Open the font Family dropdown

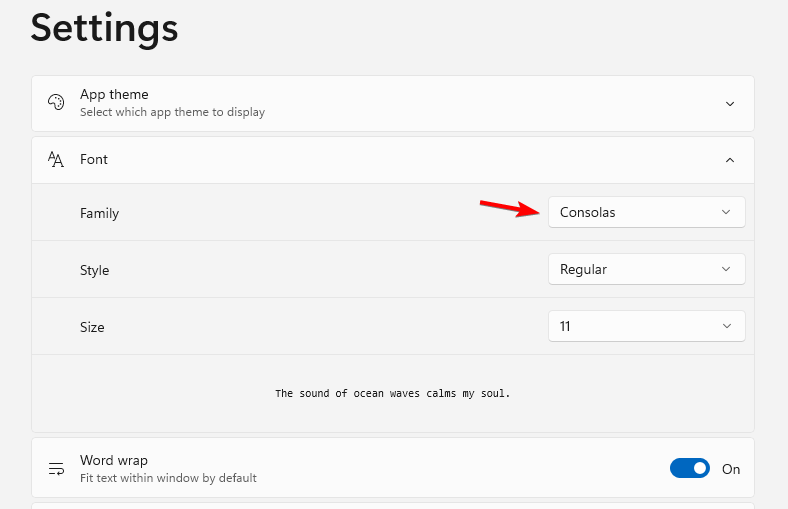point(646,212)
